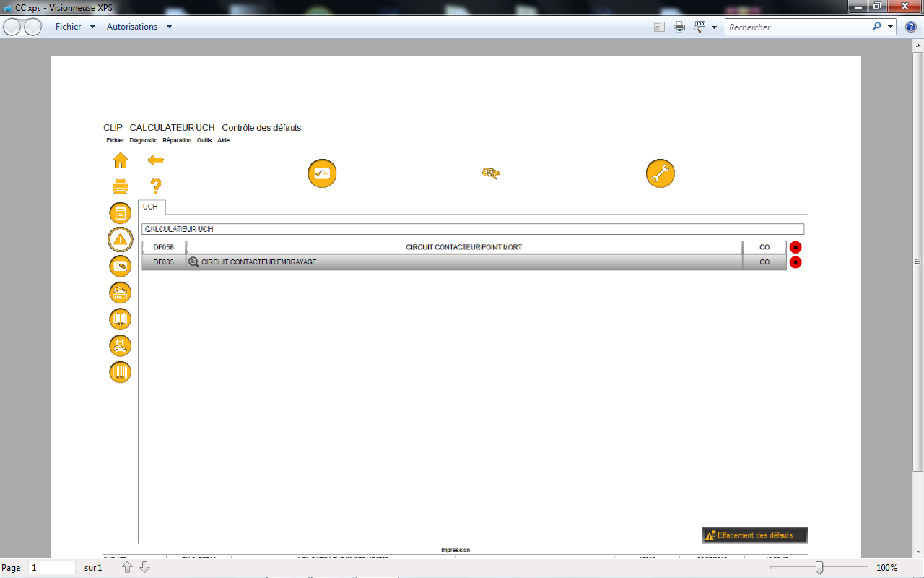Click the orange back arrow icon
Screen dimensions: 924x578
point(155,160)
